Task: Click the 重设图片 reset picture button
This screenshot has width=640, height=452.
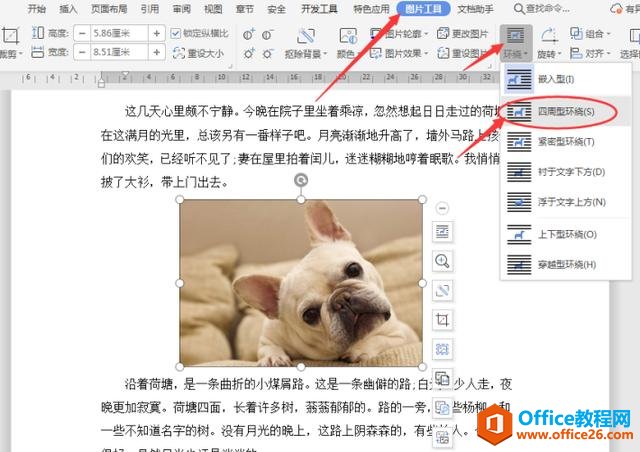Action: (x=462, y=53)
